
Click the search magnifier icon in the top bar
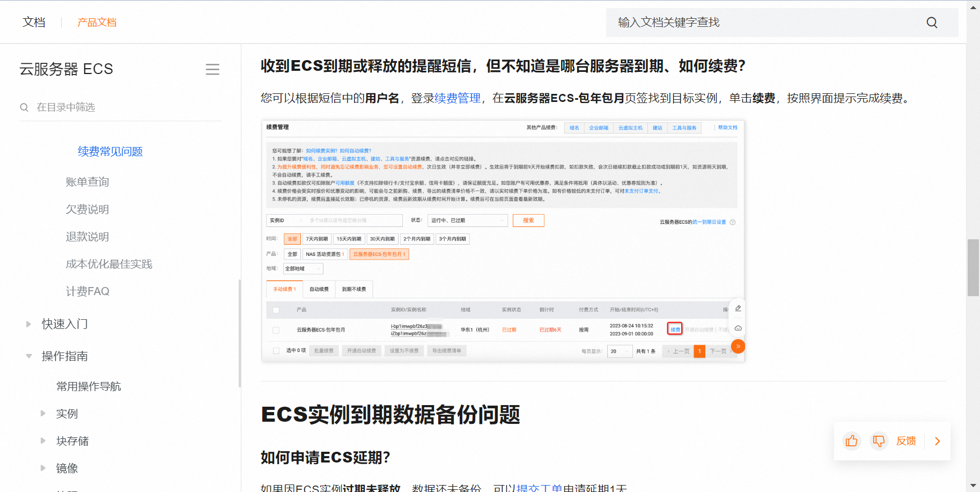tap(932, 23)
